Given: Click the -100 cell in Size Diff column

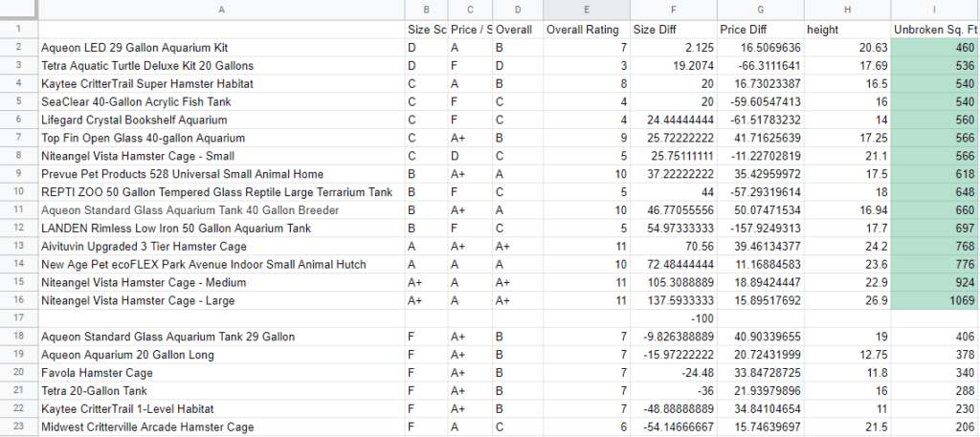Looking at the screenshot, I should point(674,318).
